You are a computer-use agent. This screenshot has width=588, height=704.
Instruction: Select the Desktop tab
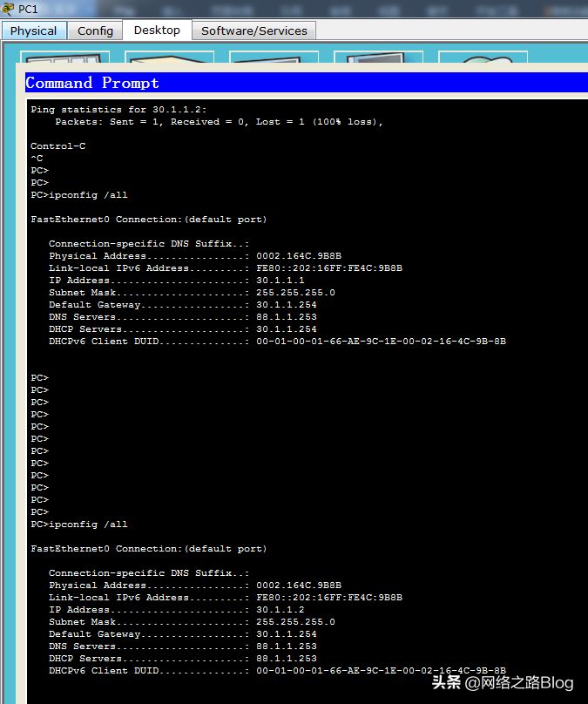click(157, 30)
